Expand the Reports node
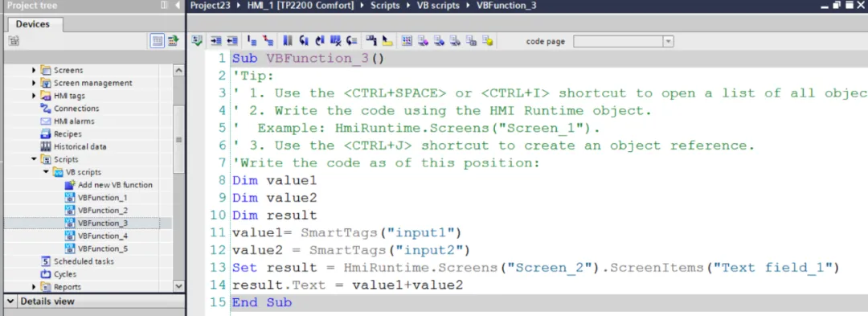The width and height of the screenshot is (868, 316). [x=35, y=287]
